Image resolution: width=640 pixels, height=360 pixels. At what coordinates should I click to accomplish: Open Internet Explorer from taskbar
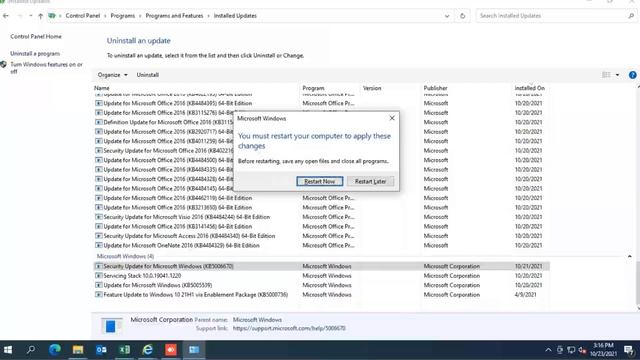tap(148, 350)
